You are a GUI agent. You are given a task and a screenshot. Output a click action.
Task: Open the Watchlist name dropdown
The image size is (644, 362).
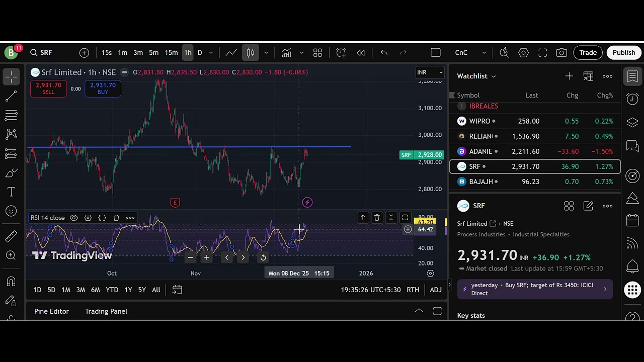476,76
